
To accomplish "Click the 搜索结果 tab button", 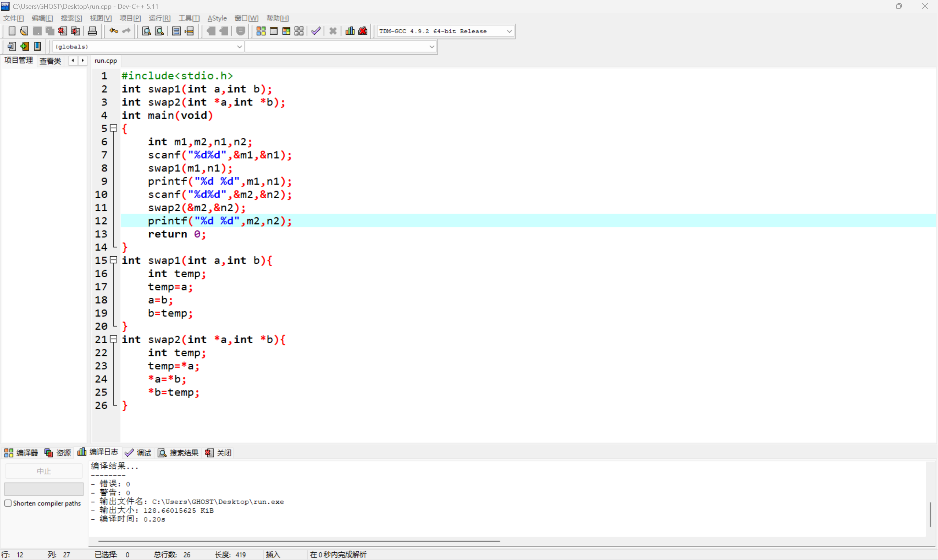I will pos(178,452).
